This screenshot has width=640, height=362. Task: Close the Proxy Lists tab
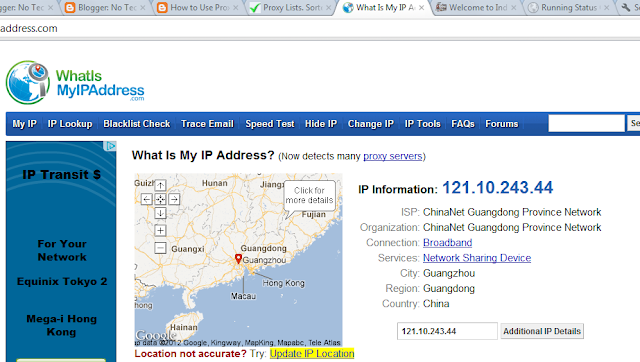(x=329, y=8)
